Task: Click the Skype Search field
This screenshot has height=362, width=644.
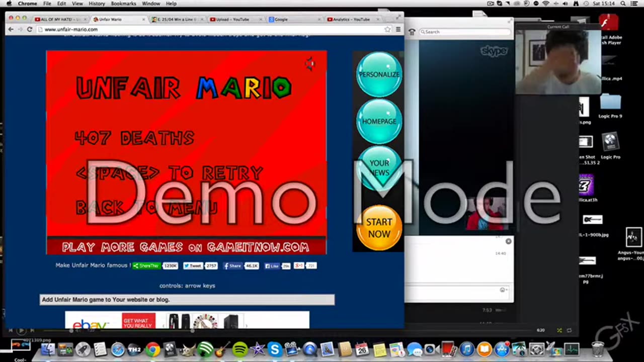Action: [x=465, y=32]
